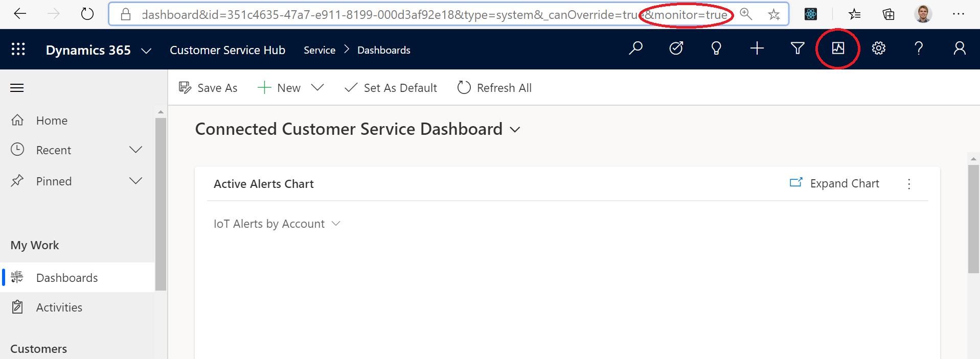Open the Help question mark icon
980x359 pixels.
[919, 49]
